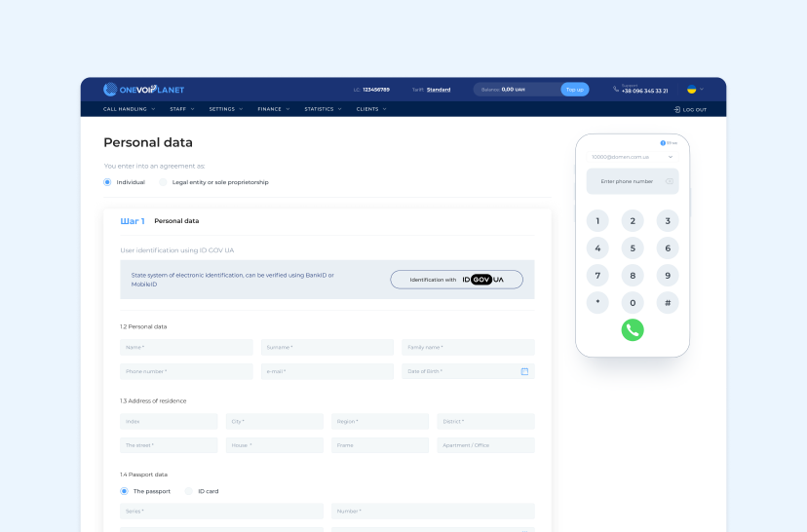Image resolution: width=807 pixels, height=532 pixels.
Task: Click Identification with ID GOV UA button
Action: pyautogui.click(x=456, y=280)
